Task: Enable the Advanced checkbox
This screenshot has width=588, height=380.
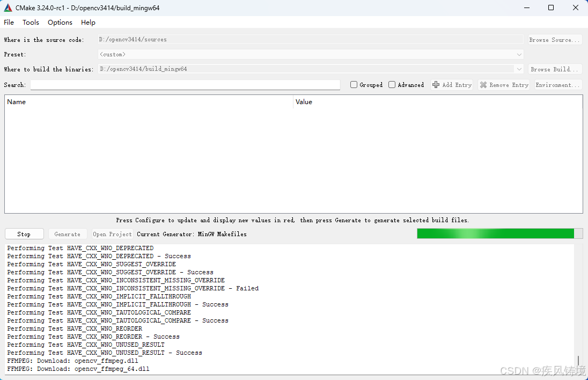Action: click(392, 85)
